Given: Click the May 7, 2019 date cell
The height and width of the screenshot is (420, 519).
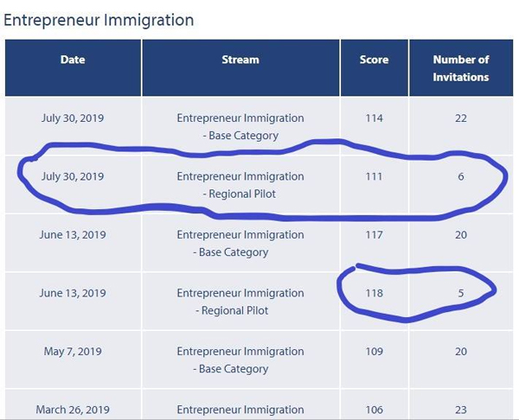Looking at the screenshot, I should (x=73, y=352).
